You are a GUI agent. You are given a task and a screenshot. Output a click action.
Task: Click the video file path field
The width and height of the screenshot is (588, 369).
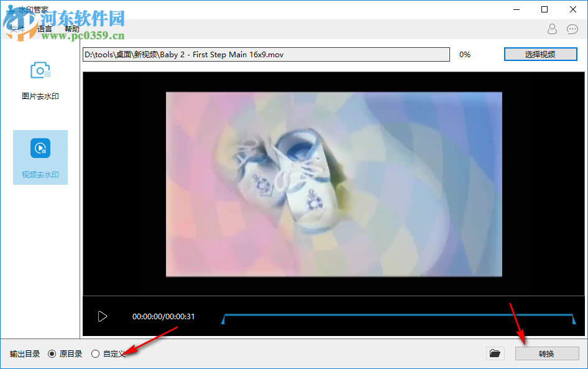click(x=266, y=54)
